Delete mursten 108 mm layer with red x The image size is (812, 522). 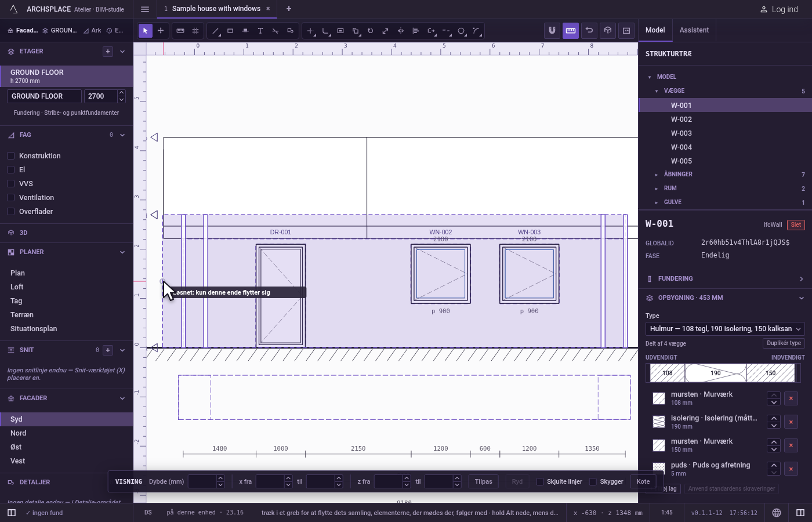pyautogui.click(x=791, y=398)
